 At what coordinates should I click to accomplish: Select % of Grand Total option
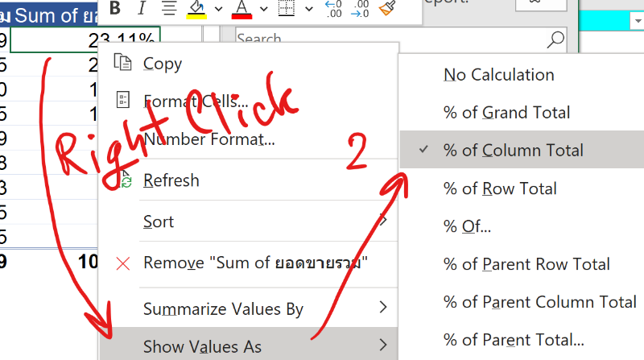(506, 113)
